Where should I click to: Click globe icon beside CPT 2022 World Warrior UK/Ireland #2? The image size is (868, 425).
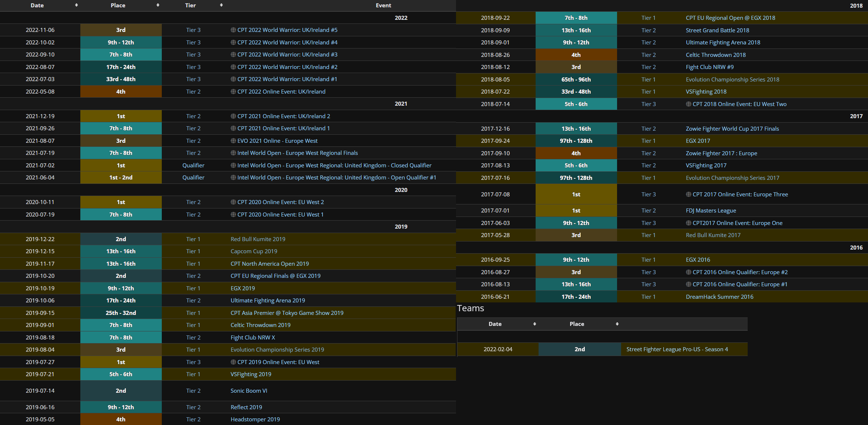point(233,67)
